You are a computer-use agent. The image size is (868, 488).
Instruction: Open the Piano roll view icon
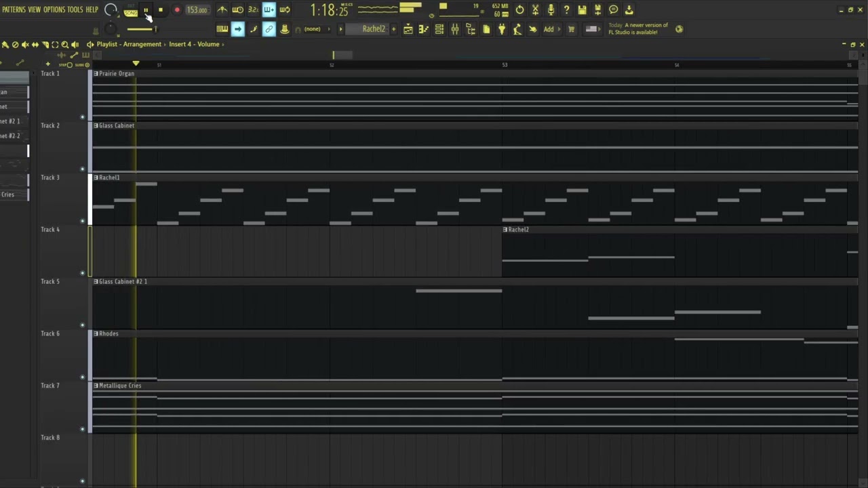(x=424, y=29)
